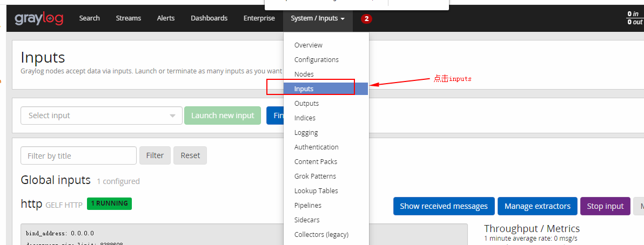Go to Outputs in the System menu
The width and height of the screenshot is (644, 245).
[x=307, y=104]
